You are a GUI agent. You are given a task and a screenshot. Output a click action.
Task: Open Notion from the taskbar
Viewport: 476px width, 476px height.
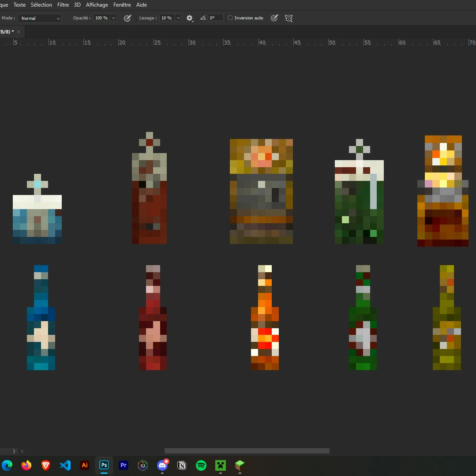pos(182,465)
